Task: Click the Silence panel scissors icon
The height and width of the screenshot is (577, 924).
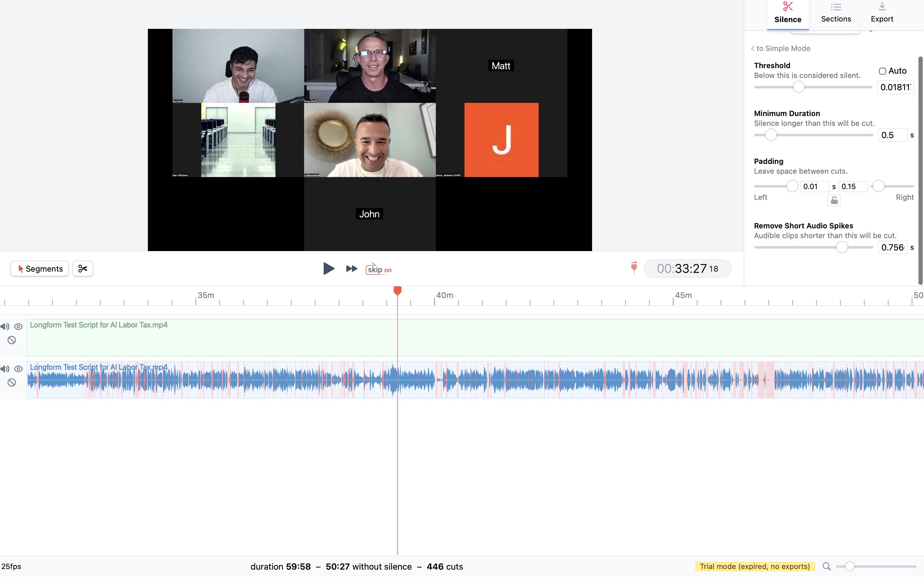Action: click(x=787, y=6)
